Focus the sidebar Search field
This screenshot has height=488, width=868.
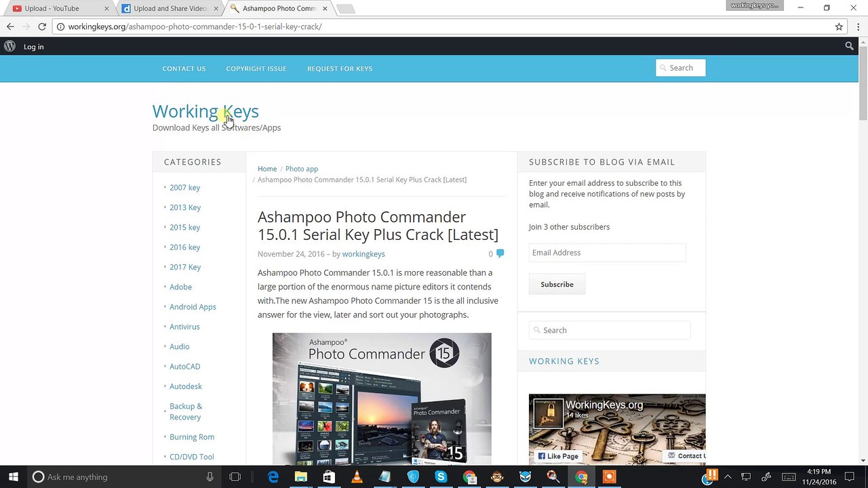610,330
